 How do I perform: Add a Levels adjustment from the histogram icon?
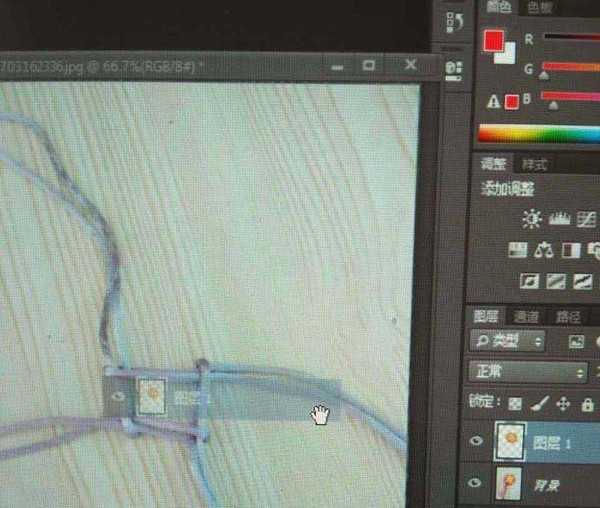click(559, 219)
